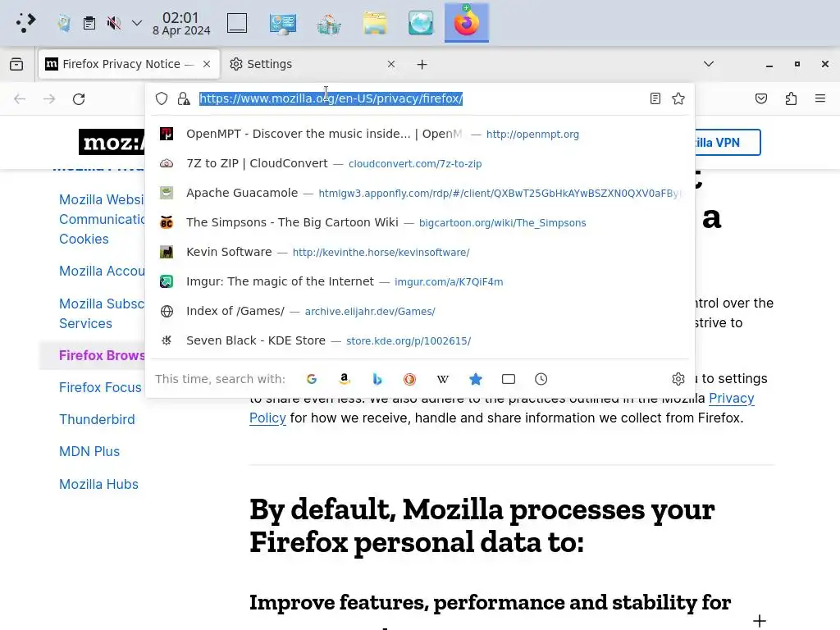This screenshot has width=840, height=630.
Task: Open the clock showing 02:01
Action: 181,24
